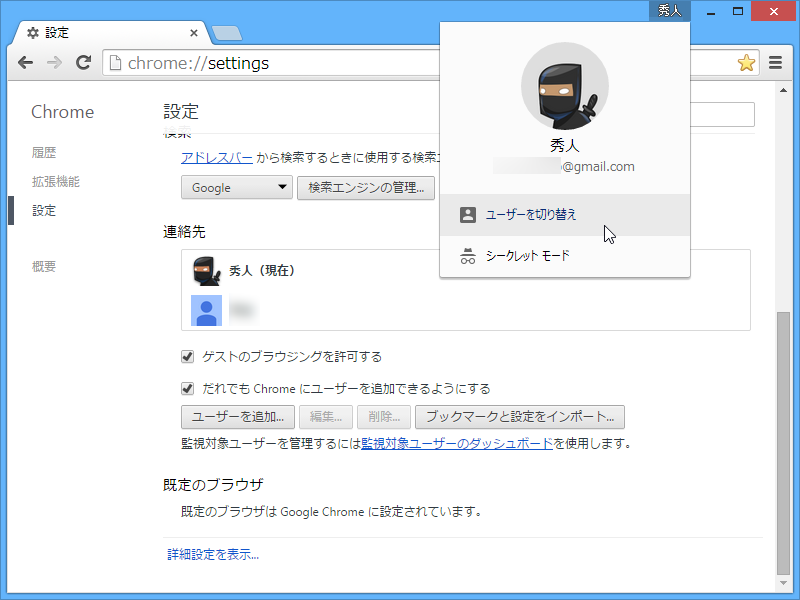Click ユーザーを追加 button
The height and width of the screenshot is (600, 800).
click(x=238, y=417)
